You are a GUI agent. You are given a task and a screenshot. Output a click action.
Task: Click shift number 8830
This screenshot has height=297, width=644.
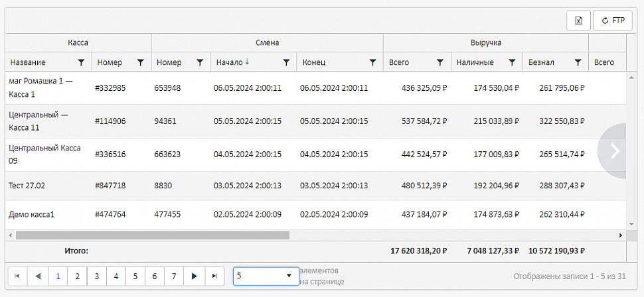pyautogui.click(x=163, y=186)
